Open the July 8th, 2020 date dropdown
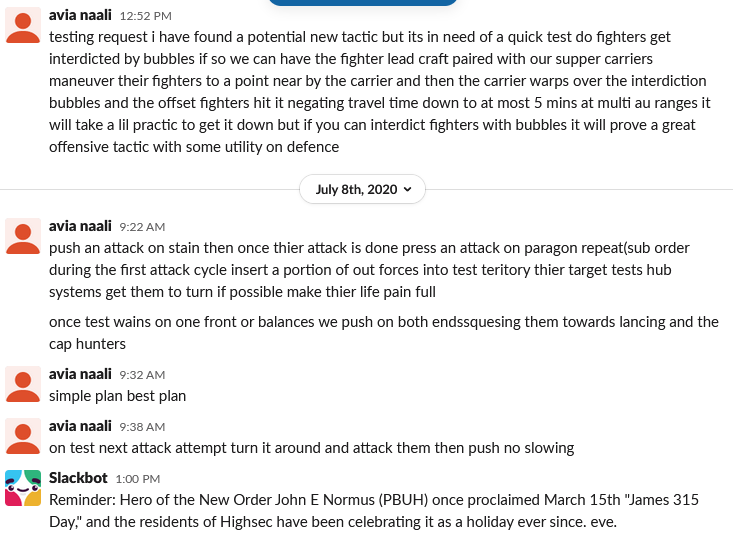Image resolution: width=733 pixels, height=536 pixels. 362,189
